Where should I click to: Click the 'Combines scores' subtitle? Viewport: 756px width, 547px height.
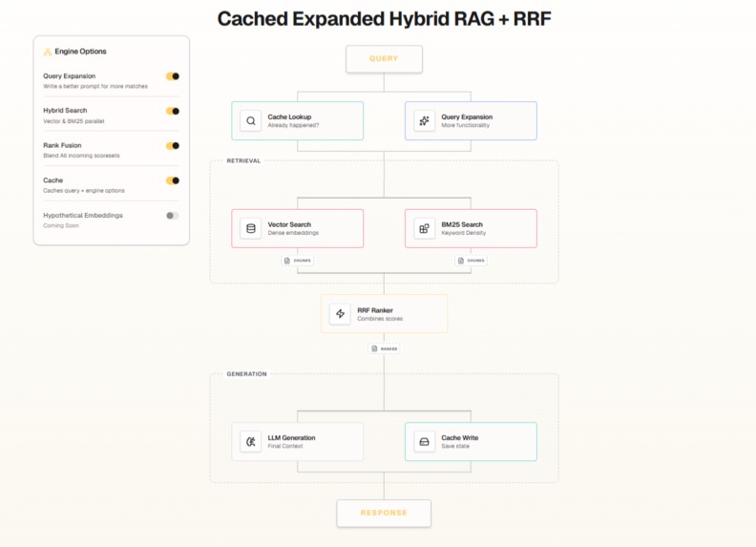(380, 319)
